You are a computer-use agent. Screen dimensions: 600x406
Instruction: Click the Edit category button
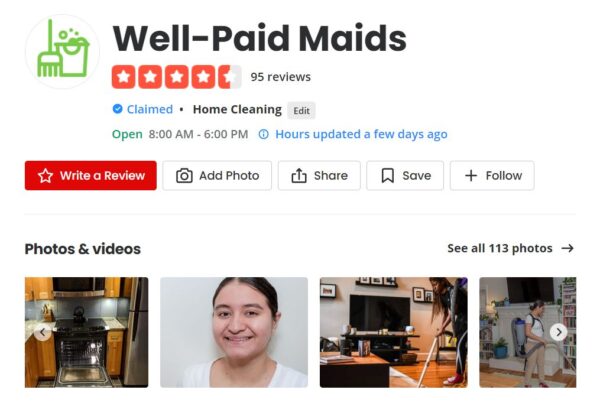coord(302,111)
